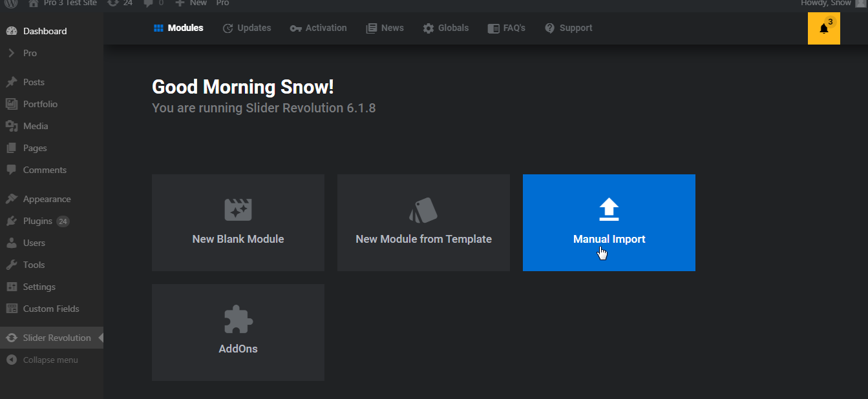Screen dimensions: 868x399
Task: Click the Activation key icon
Action: click(296, 28)
